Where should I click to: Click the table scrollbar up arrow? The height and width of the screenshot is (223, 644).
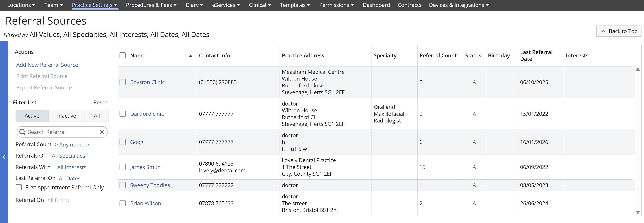coord(638,69)
